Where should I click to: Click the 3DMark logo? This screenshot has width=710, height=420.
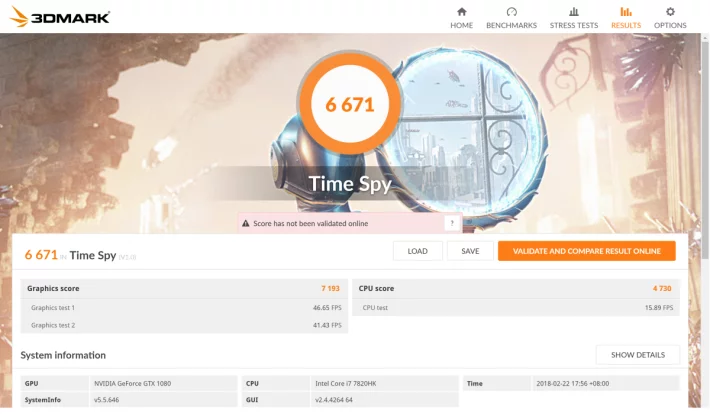pyautogui.click(x=60, y=17)
